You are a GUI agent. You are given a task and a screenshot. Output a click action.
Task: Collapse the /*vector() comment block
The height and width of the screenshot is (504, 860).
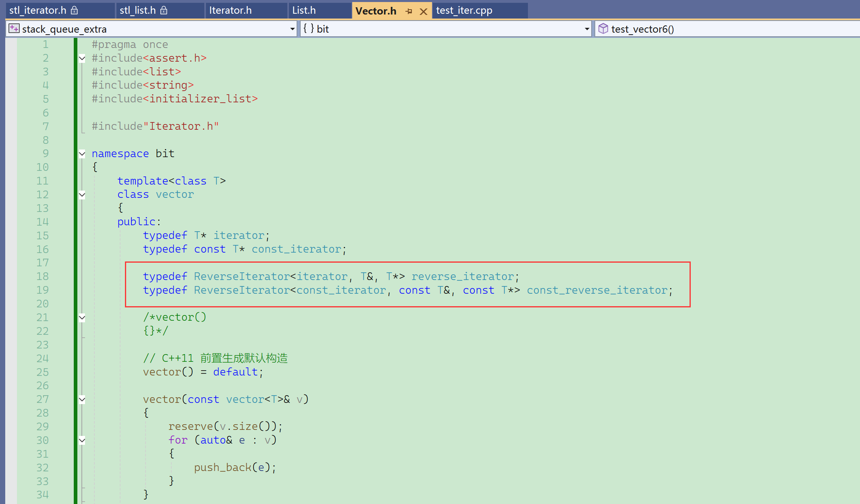tap(82, 317)
